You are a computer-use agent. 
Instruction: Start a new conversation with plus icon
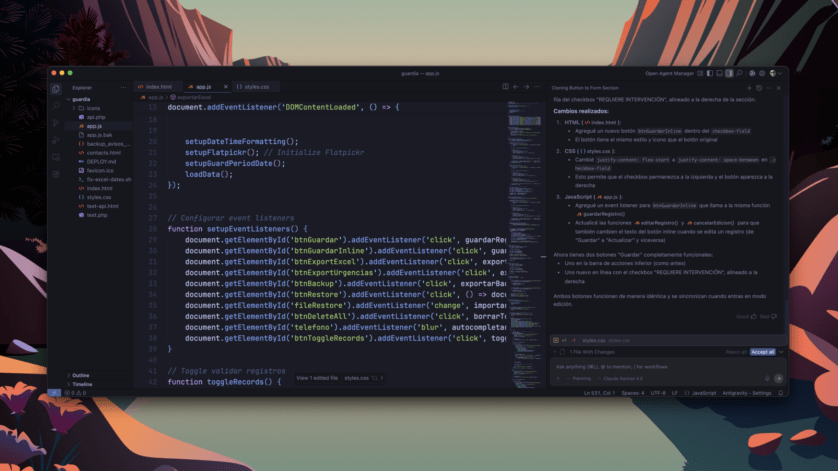(x=749, y=88)
